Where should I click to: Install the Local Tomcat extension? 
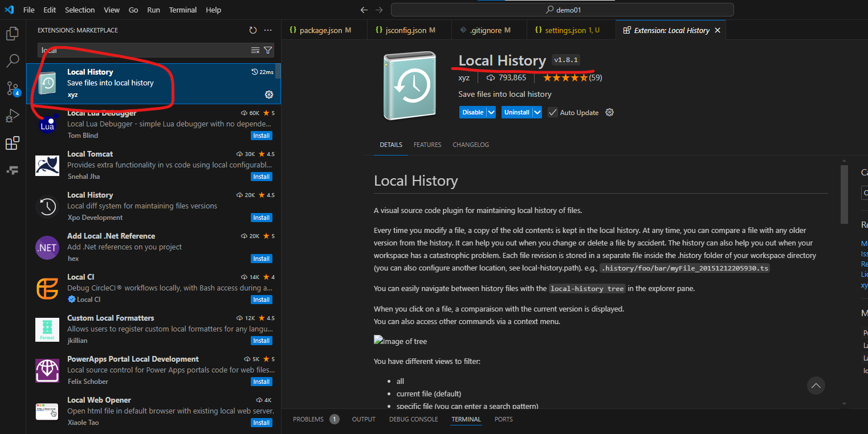262,177
